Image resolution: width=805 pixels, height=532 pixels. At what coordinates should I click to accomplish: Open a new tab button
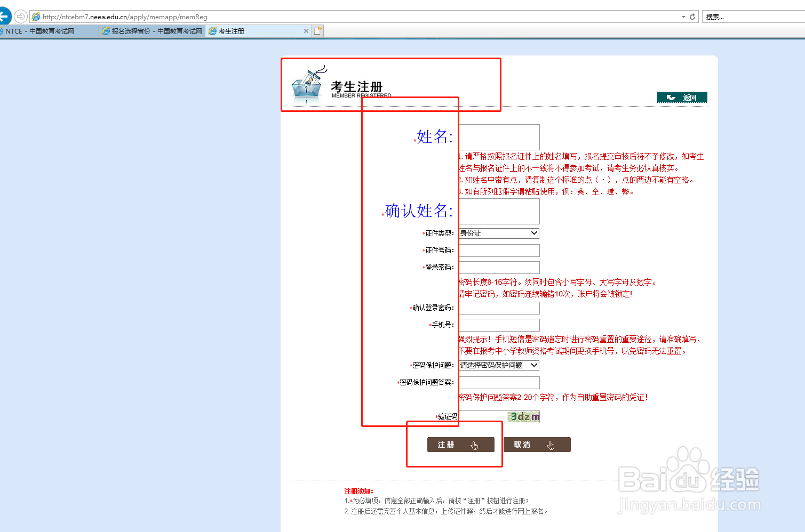click(318, 31)
